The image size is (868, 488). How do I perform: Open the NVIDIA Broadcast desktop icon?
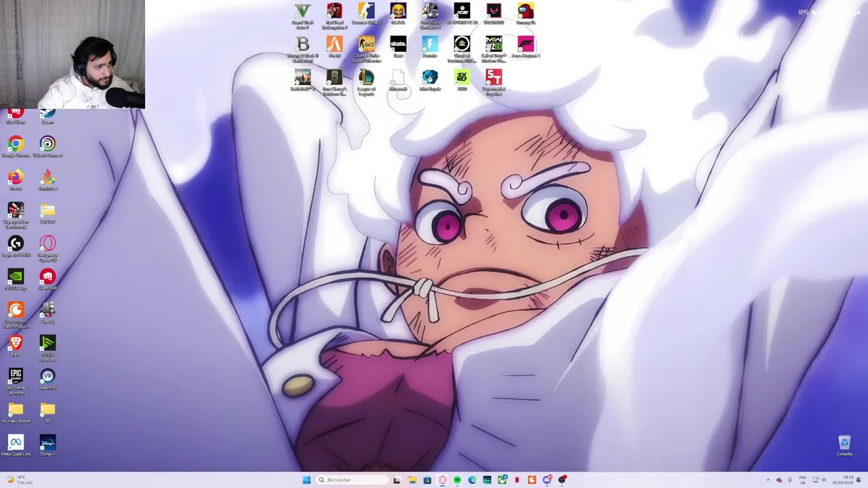pos(47,348)
